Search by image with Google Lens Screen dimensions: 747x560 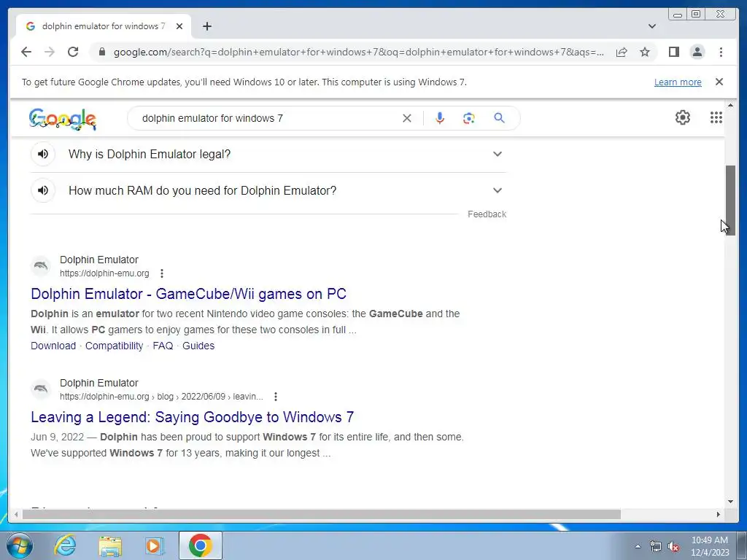point(469,118)
